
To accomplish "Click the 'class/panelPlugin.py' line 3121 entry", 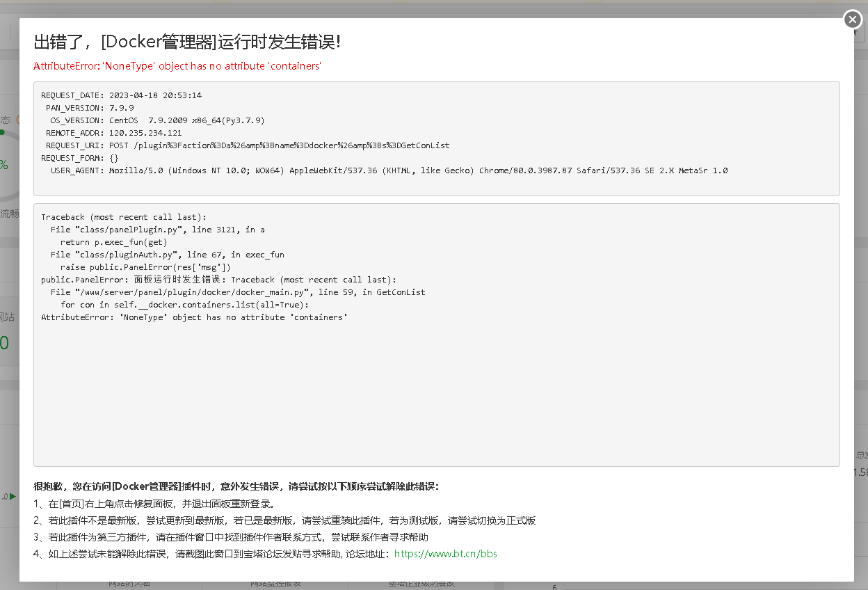I will pos(158,230).
